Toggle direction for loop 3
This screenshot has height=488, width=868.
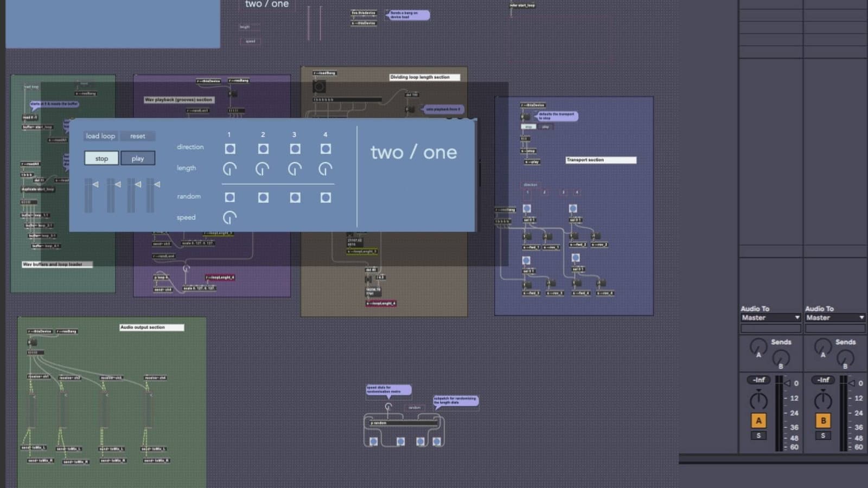pos(295,149)
